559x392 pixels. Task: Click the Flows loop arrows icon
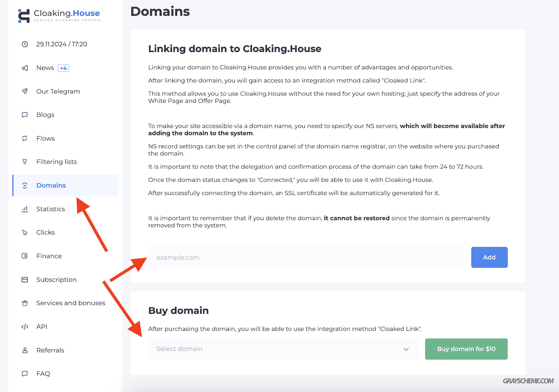(x=25, y=138)
